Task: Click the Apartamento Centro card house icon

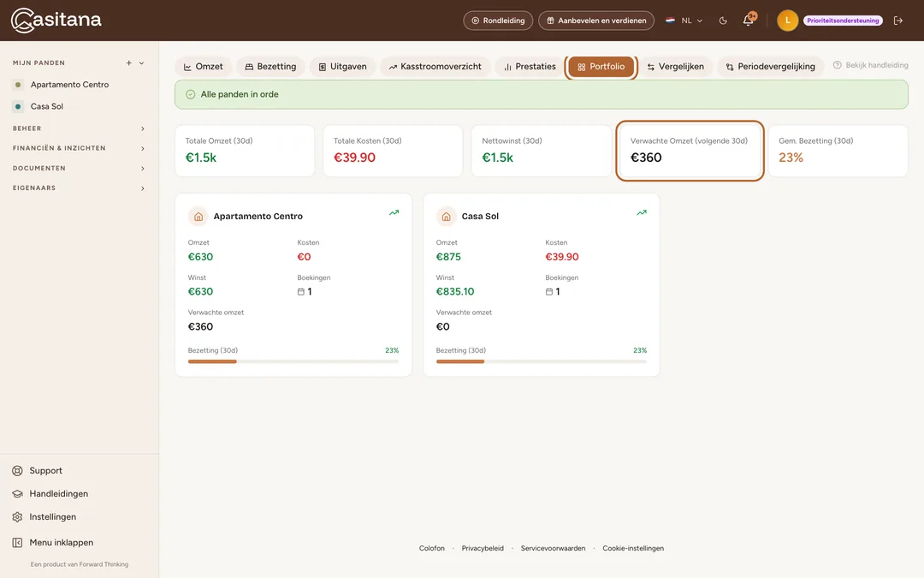Action: click(x=198, y=217)
